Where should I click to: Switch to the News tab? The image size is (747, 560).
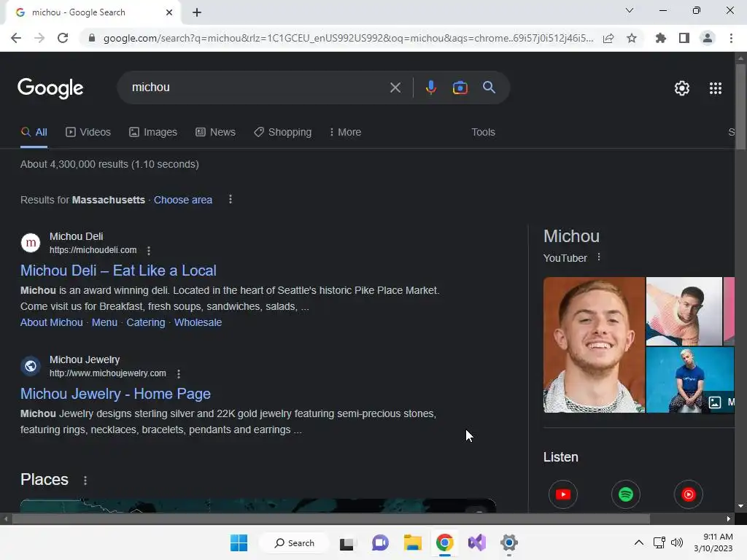tap(215, 132)
